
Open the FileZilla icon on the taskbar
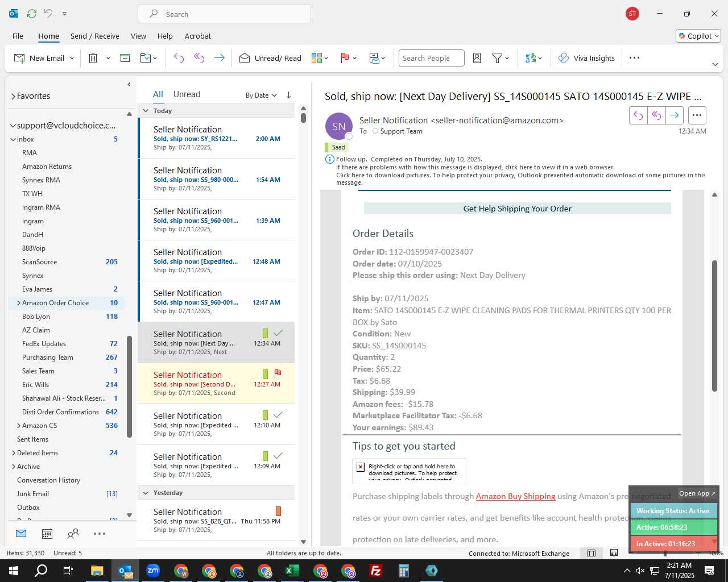click(376, 571)
